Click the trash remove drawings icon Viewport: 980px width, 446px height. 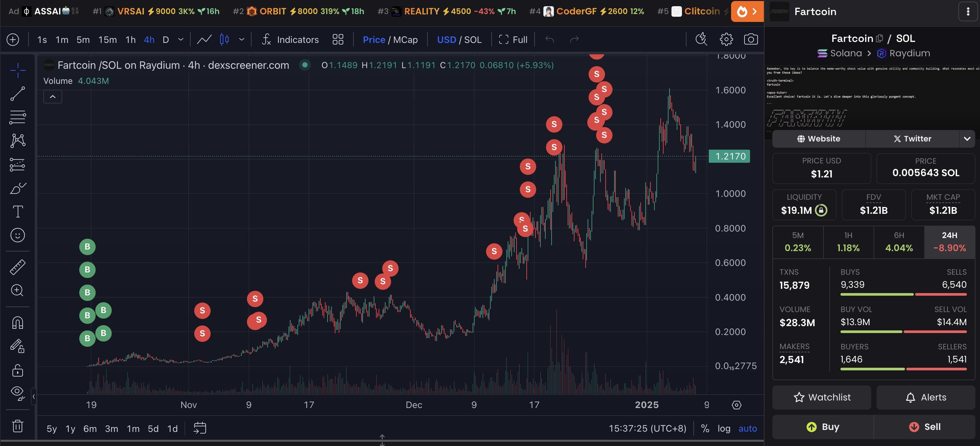tap(17, 425)
